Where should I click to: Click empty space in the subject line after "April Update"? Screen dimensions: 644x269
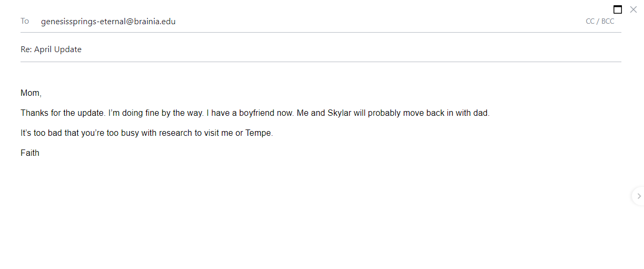[351, 49]
